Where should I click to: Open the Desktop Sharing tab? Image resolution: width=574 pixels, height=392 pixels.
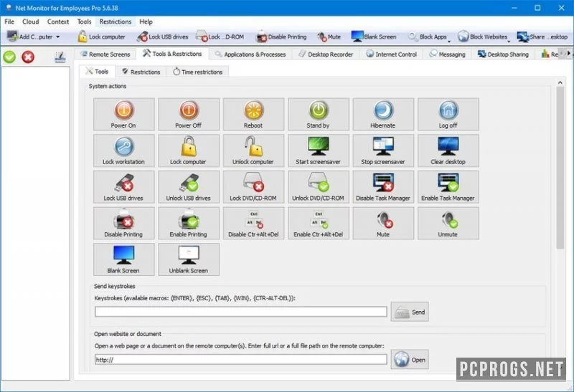[x=504, y=54]
